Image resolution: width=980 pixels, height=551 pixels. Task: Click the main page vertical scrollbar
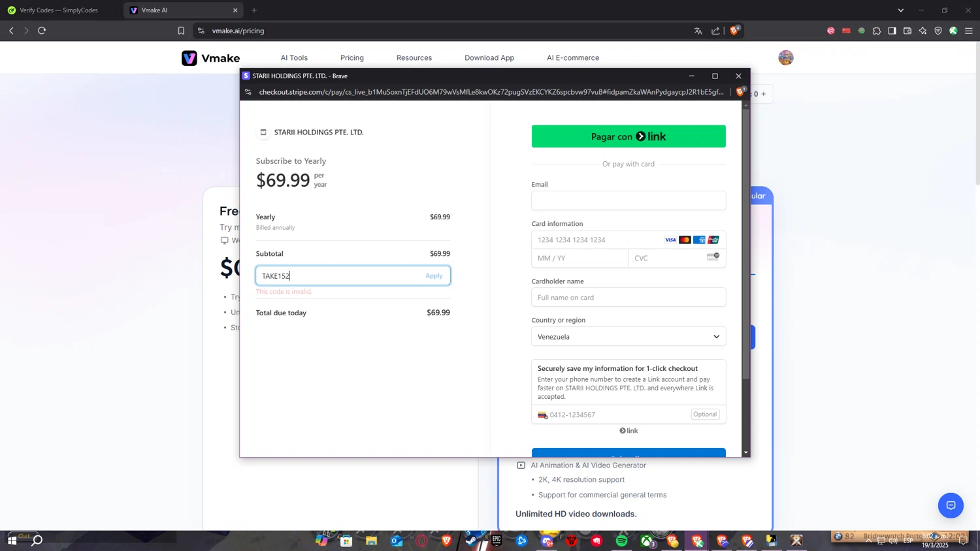coord(977,114)
